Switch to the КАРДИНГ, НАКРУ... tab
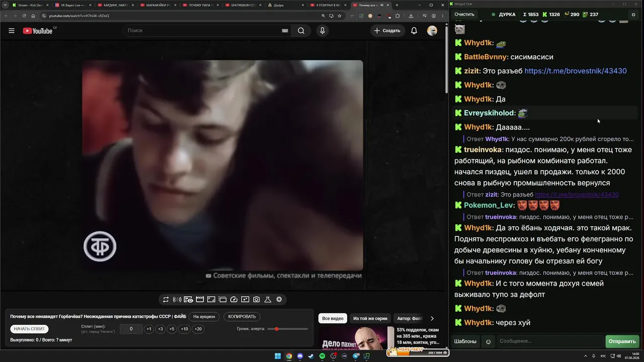 point(115,5)
